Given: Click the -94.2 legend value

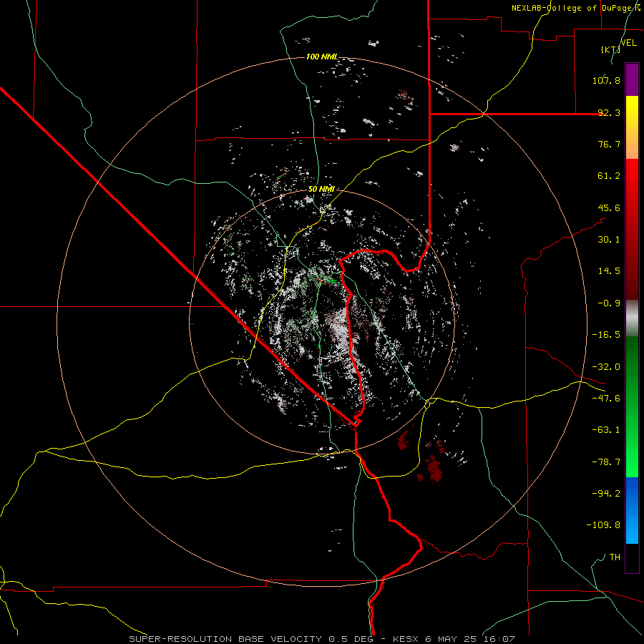Looking at the screenshot, I should [x=606, y=494].
